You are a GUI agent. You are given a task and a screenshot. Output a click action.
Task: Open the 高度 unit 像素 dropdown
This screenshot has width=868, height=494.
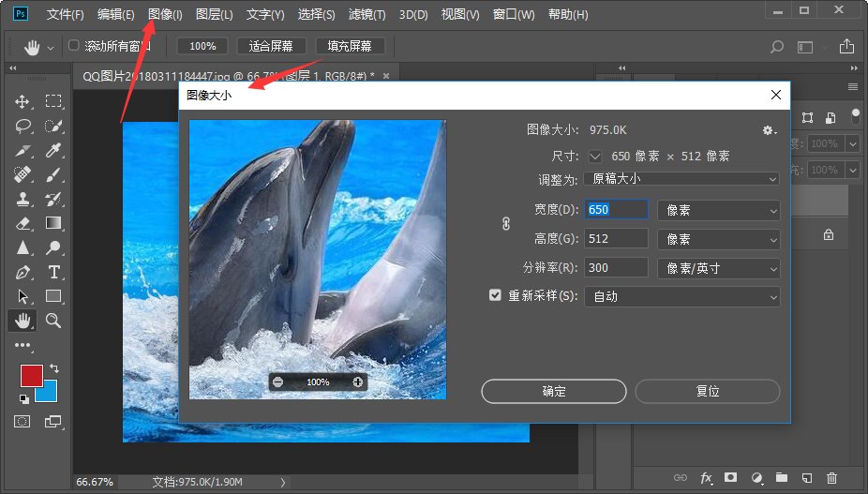coord(719,239)
